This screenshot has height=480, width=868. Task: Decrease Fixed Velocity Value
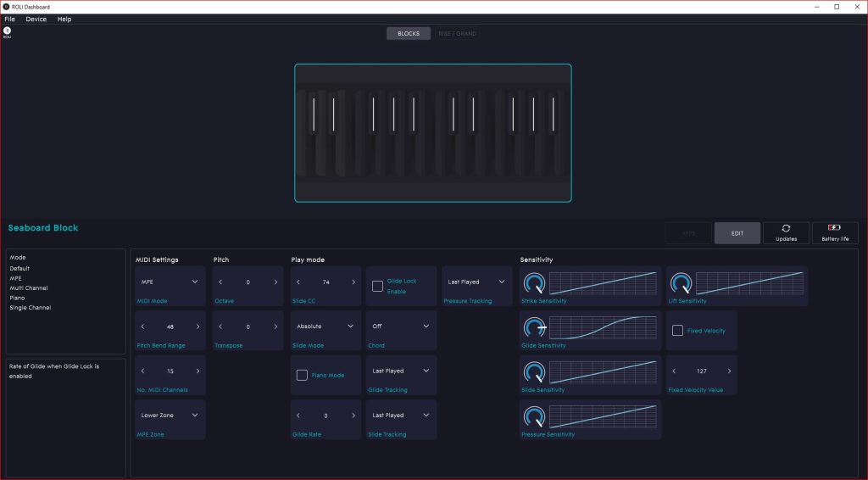coord(674,371)
